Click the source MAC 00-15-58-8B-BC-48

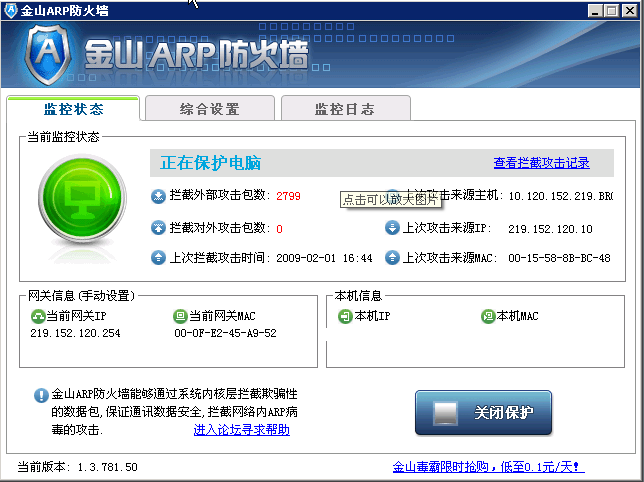[559, 258]
